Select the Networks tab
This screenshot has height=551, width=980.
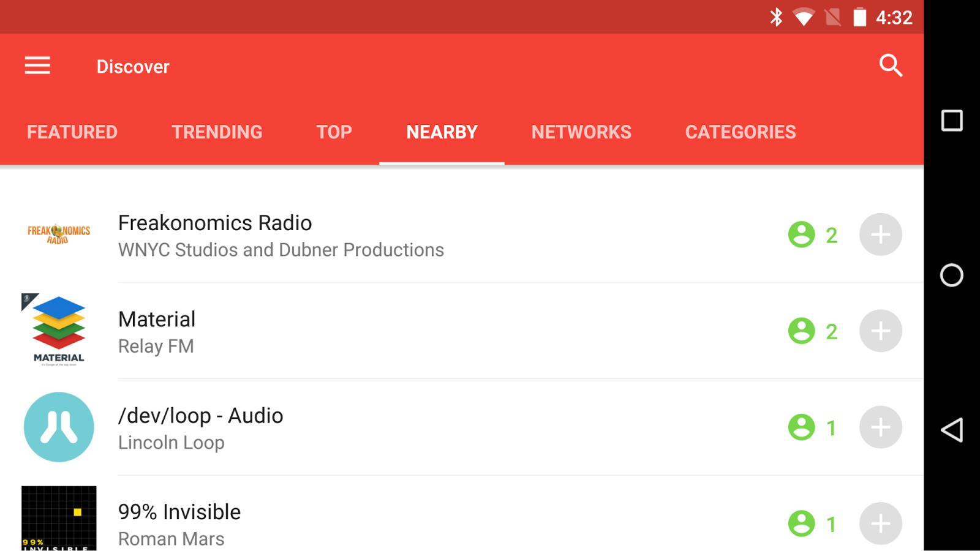[x=581, y=132]
